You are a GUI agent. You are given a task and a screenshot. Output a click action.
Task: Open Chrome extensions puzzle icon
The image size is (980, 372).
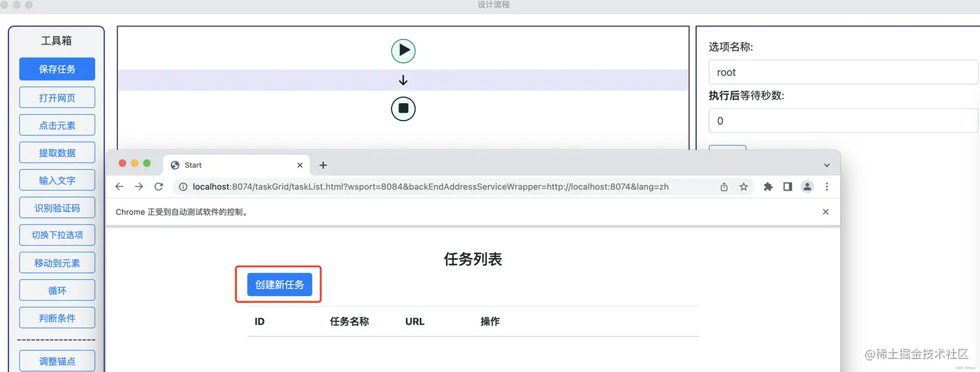(768, 187)
